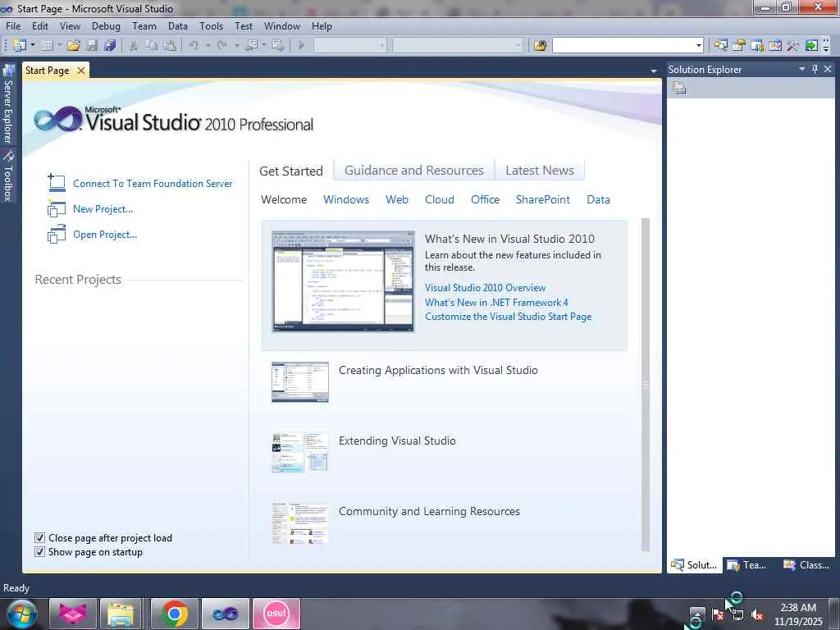The width and height of the screenshot is (840, 630).
Task: Open Solution Explorer window position dropdown
Action: (x=802, y=69)
